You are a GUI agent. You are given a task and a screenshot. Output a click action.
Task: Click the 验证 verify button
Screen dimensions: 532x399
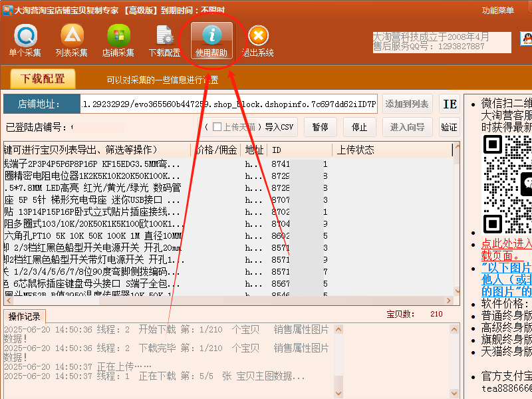(449, 127)
